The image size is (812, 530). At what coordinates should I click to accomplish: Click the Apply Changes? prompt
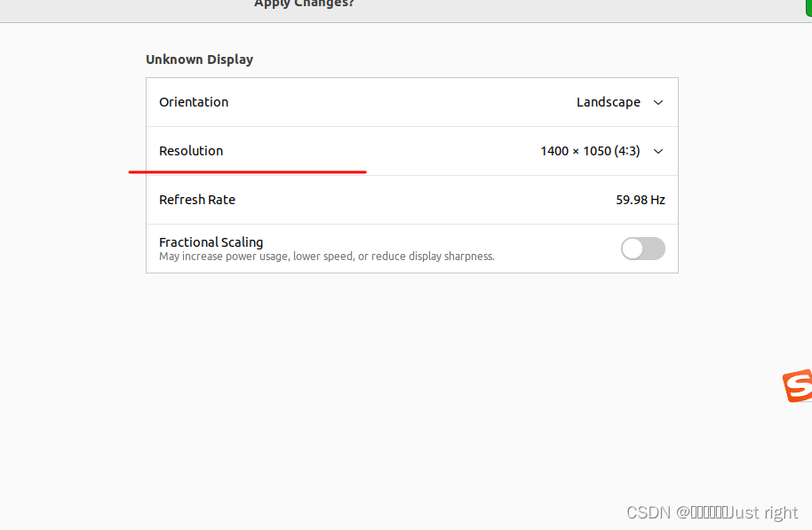pyautogui.click(x=304, y=4)
